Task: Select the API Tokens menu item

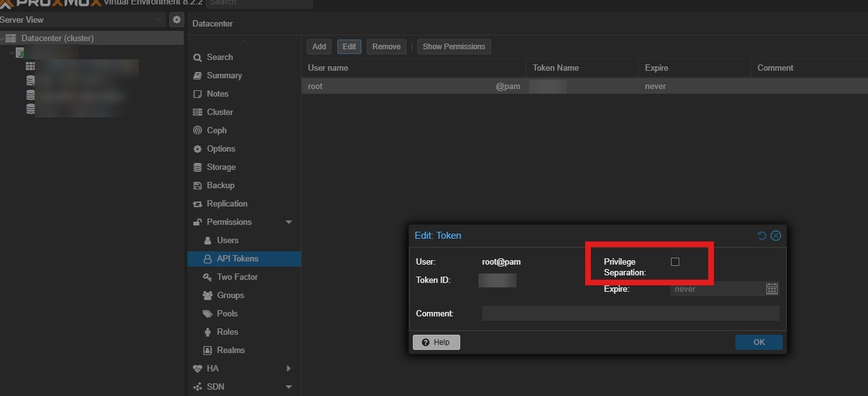Action: coord(244,258)
